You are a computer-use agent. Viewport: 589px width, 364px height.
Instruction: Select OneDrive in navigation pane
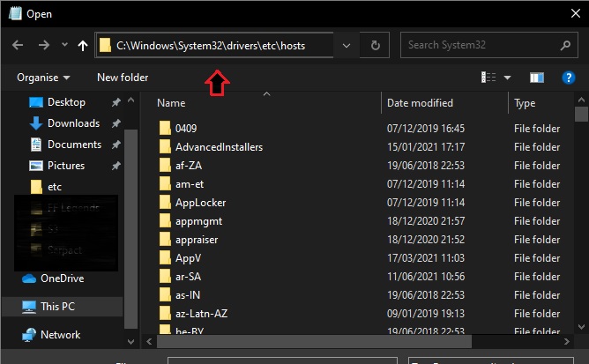point(62,279)
